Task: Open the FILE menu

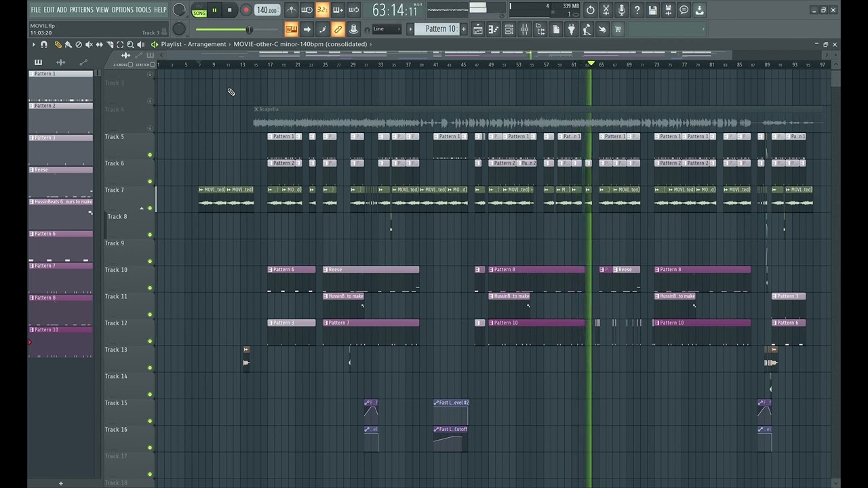Action: pos(35,10)
